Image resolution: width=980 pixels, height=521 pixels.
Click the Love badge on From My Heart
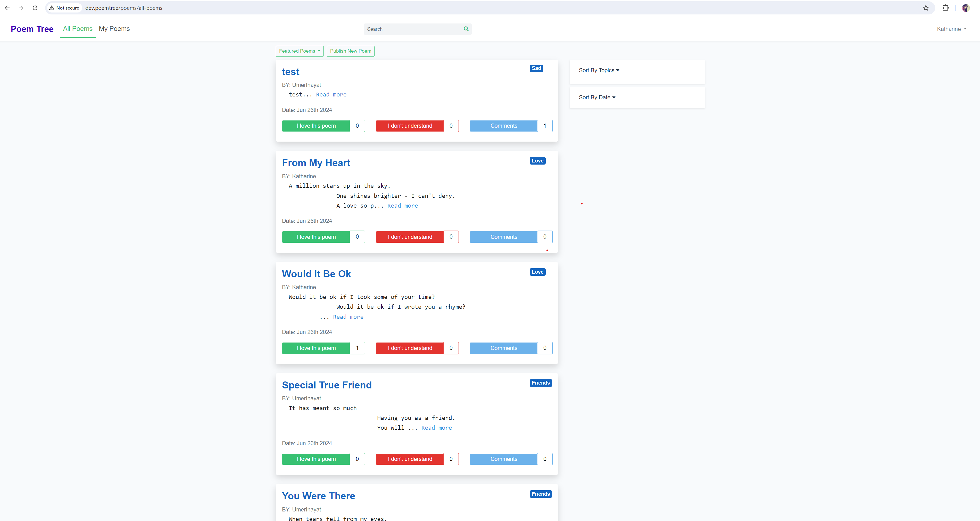[537, 161]
